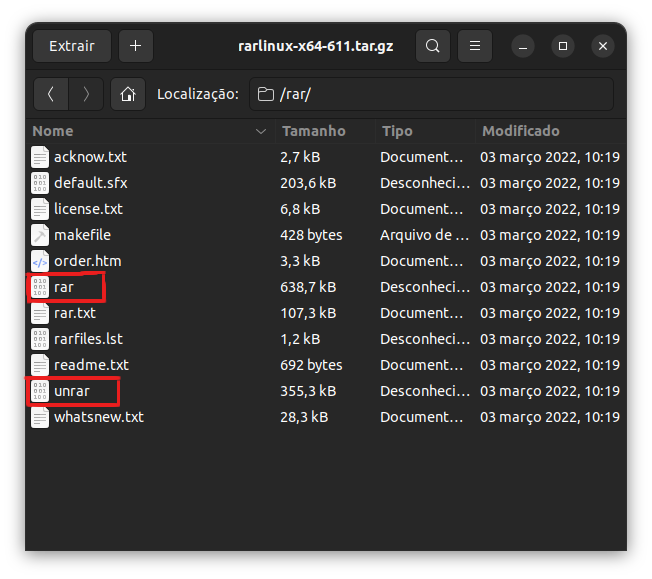Select the unrar binary icon
The height and width of the screenshot is (579, 652).
click(40, 391)
